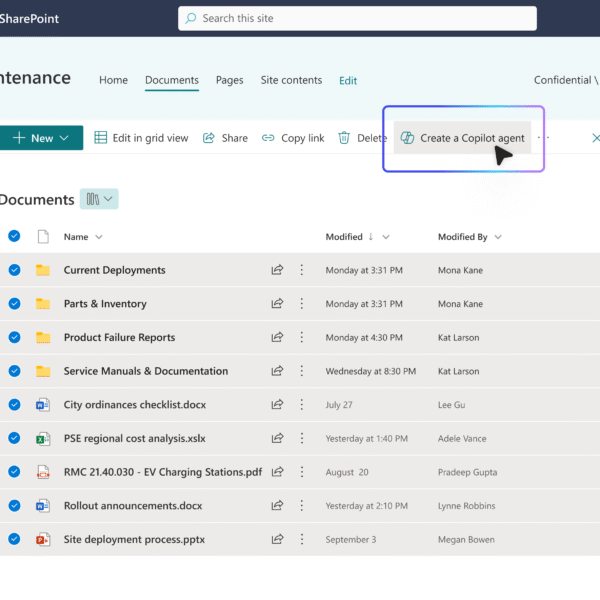This screenshot has height=600, width=600.
Task: Clear selection with the X on toolbar
Action: [595, 138]
